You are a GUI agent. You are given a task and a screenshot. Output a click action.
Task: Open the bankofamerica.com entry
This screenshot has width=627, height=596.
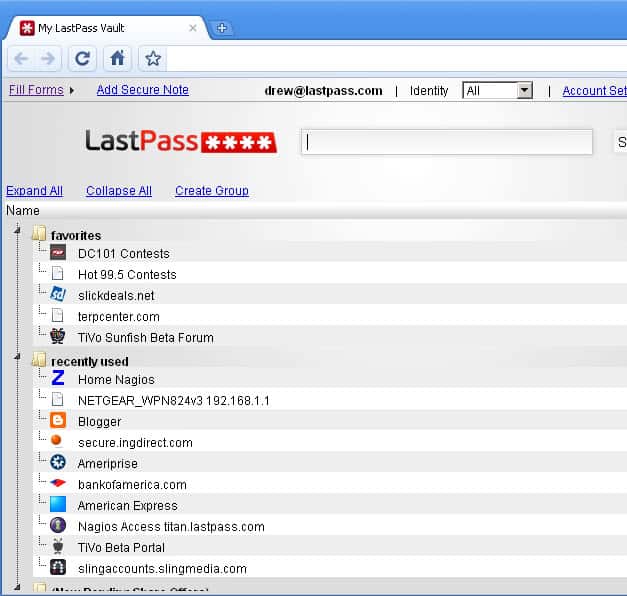[132, 484]
